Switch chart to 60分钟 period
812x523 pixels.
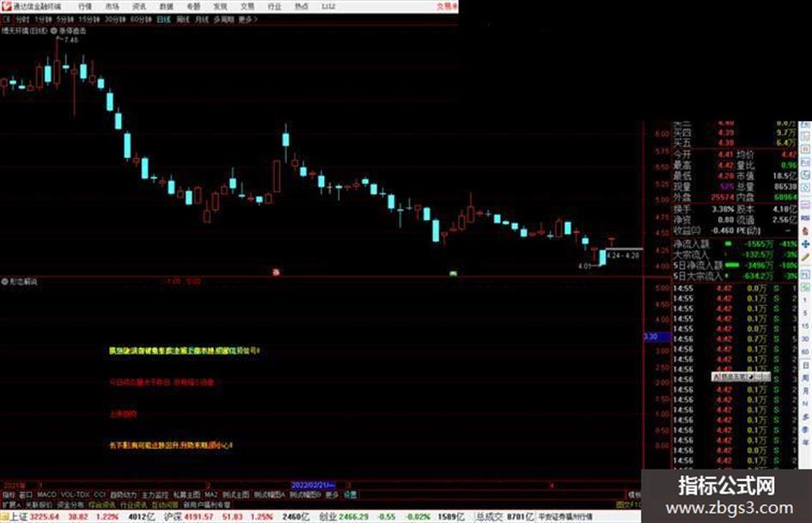[141, 20]
